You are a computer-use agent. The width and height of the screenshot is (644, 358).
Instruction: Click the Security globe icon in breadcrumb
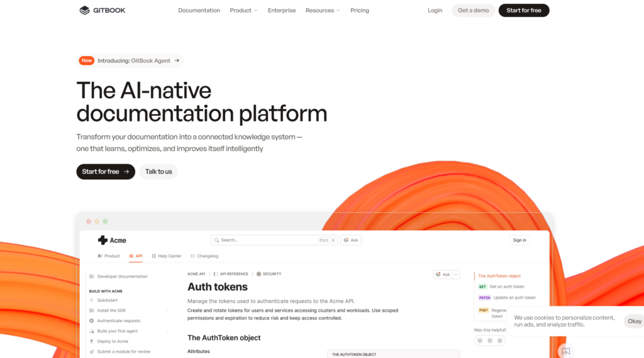tap(258, 274)
